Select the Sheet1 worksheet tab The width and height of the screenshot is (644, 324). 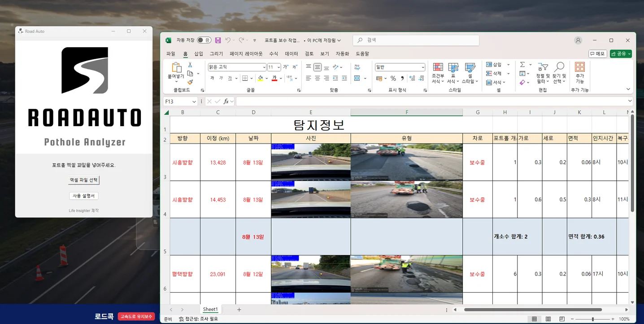(210, 309)
